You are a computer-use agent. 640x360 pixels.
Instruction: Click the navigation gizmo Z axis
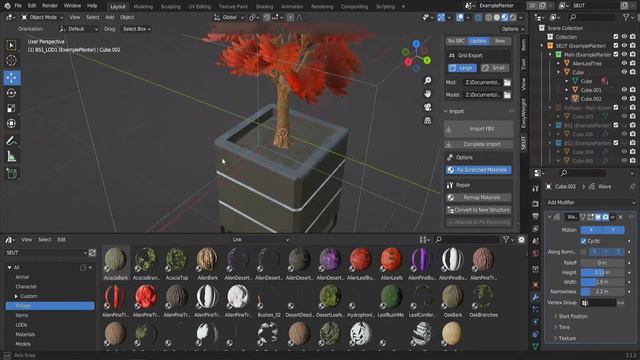(416, 44)
